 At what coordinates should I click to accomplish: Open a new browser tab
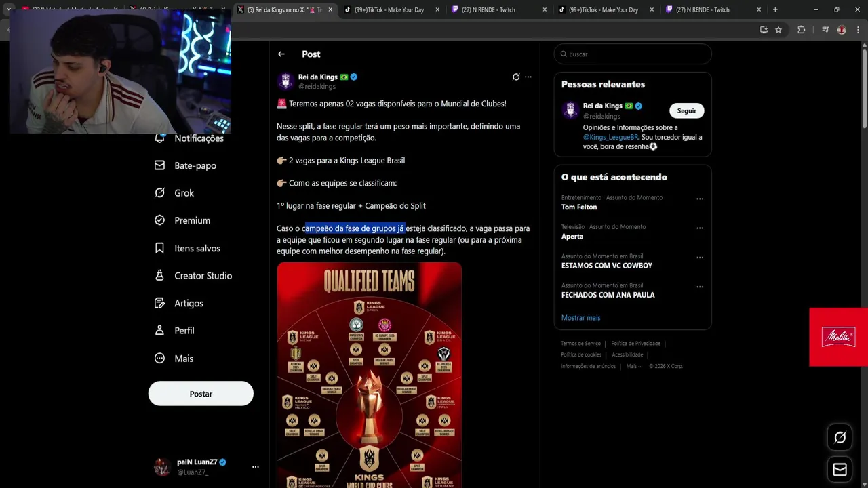tap(775, 9)
